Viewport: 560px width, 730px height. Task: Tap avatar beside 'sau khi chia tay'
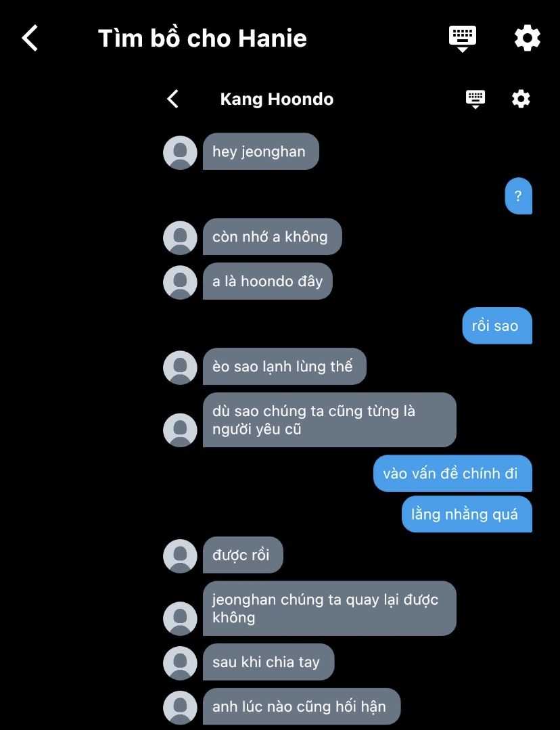(x=180, y=663)
